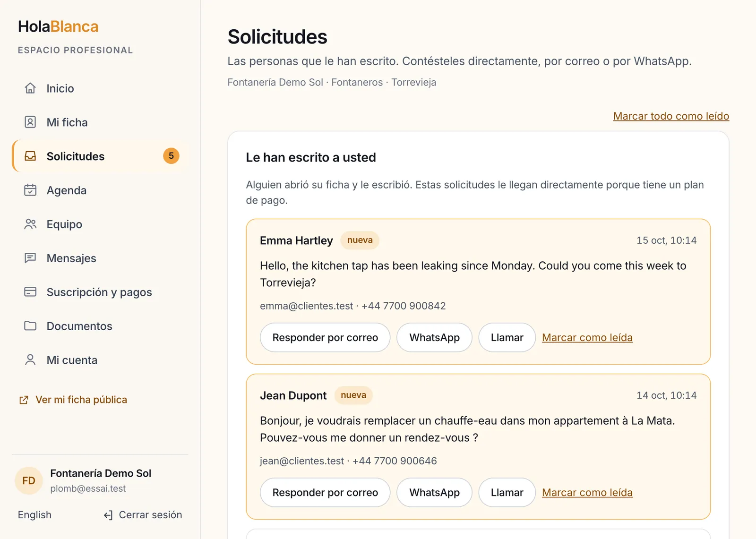Viewport: 756px width, 539px height.
Task: Click the external link icon beside Ver mi ficha pública
Action: pyautogui.click(x=24, y=400)
